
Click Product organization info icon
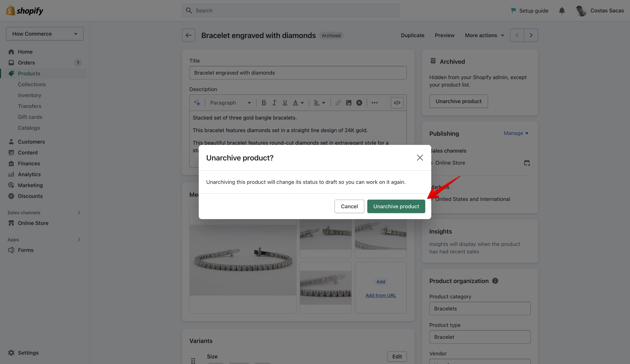click(x=495, y=281)
